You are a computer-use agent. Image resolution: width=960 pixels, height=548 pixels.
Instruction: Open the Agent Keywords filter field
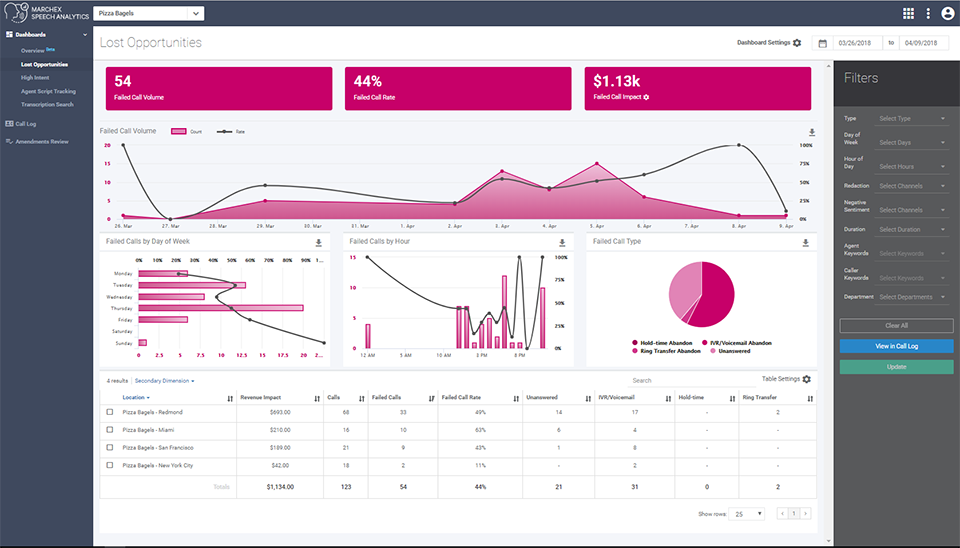point(912,253)
